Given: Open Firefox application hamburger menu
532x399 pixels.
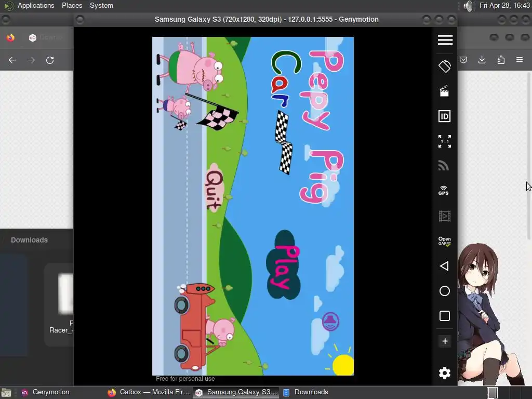Looking at the screenshot, I should (x=520, y=60).
